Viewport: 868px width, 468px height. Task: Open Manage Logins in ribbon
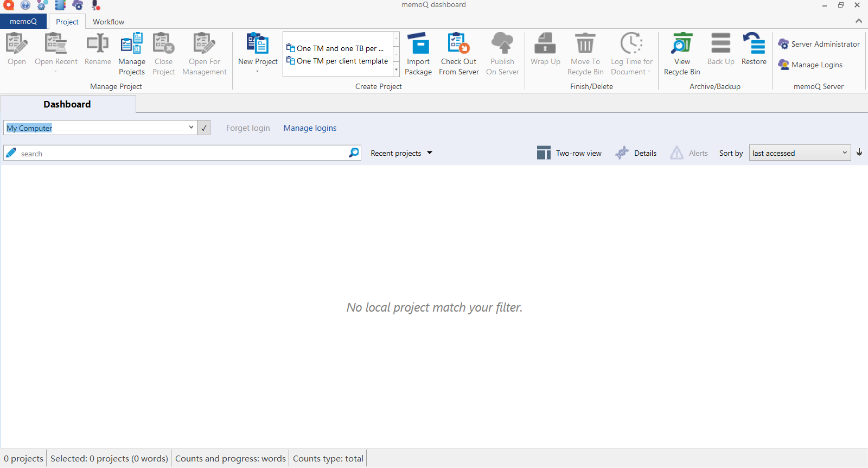pyautogui.click(x=810, y=65)
